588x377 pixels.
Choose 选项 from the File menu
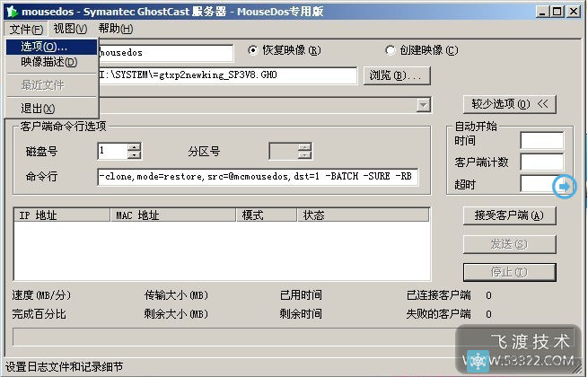tap(44, 46)
